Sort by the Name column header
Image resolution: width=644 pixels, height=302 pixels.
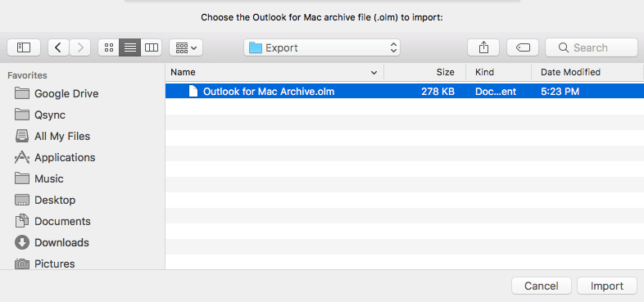[x=274, y=72]
